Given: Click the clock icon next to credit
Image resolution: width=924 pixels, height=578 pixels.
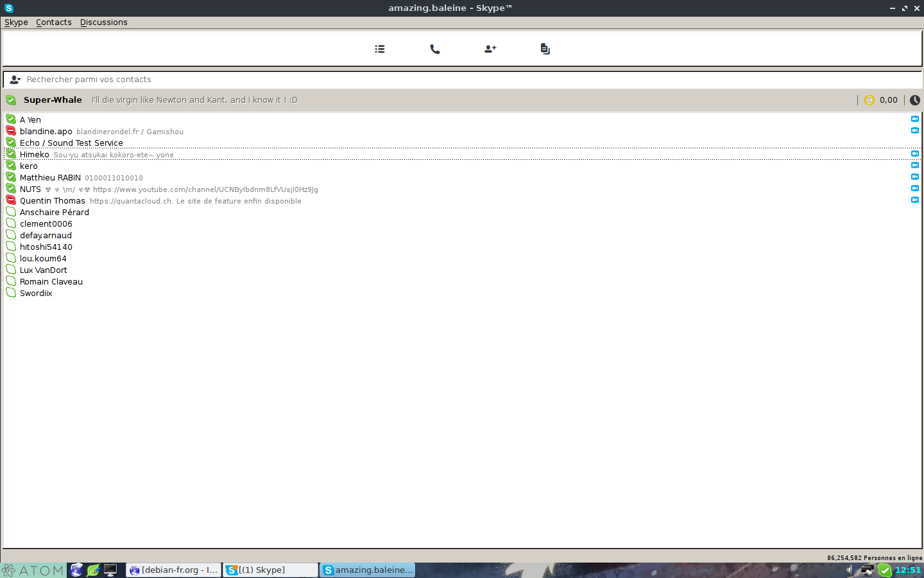Looking at the screenshot, I should click(x=915, y=100).
